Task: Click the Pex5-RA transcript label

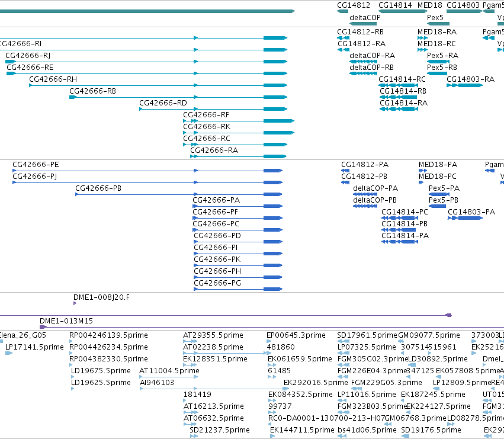Action: [x=442, y=56]
